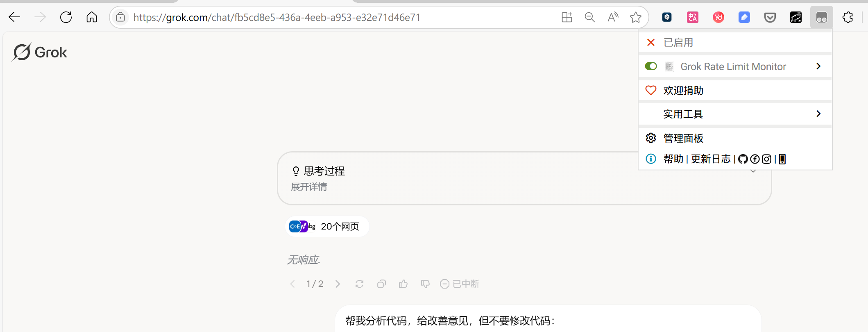
Task: Click the thumbs down icon
Action: click(425, 284)
